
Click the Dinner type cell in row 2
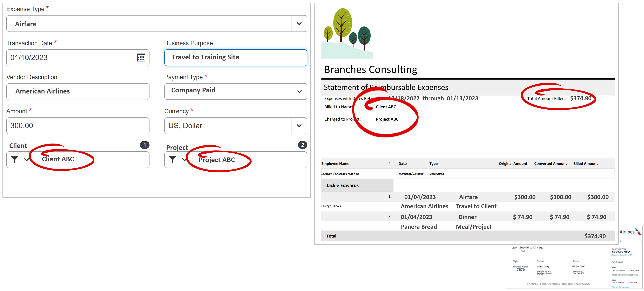coord(467,217)
